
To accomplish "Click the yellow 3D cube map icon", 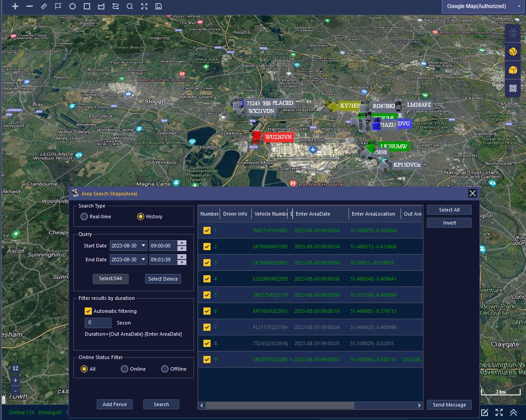I will tap(513, 70).
